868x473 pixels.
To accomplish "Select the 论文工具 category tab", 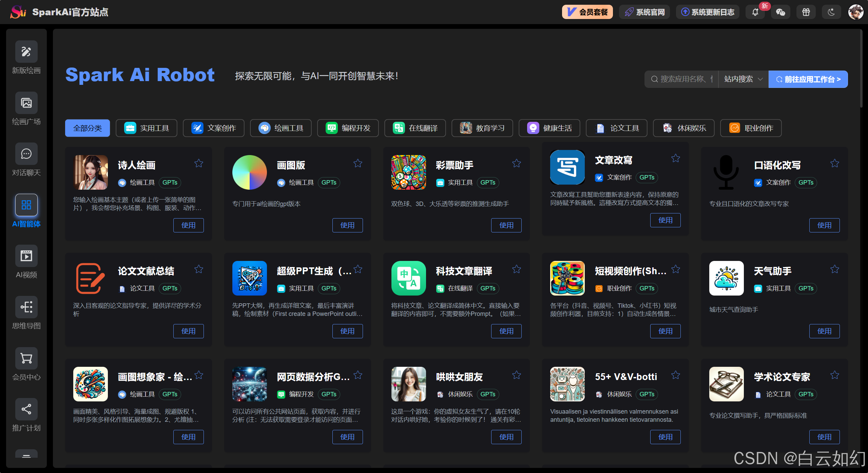I will [617, 128].
